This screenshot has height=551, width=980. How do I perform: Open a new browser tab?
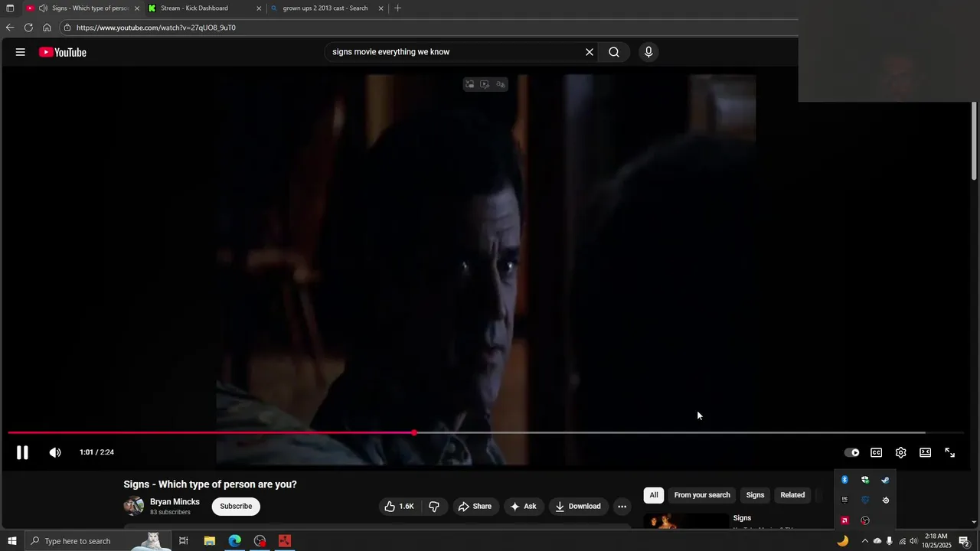397,8
